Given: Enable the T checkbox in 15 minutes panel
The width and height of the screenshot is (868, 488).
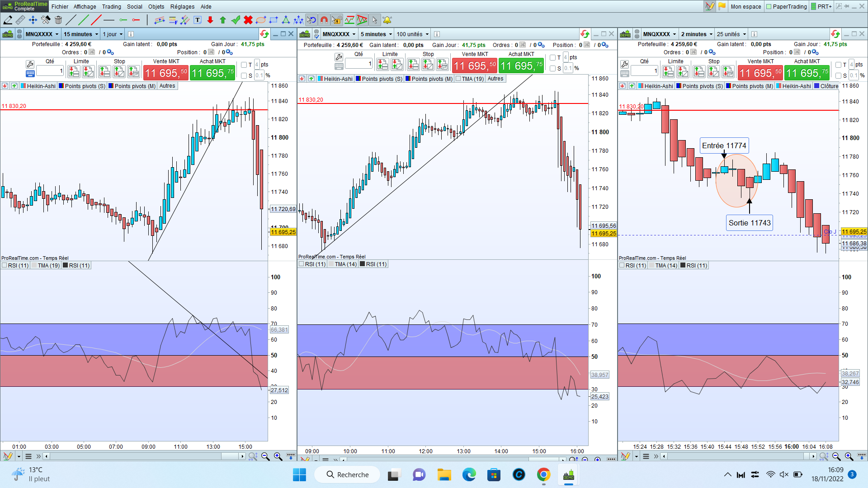Looking at the screenshot, I should click(244, 65).
